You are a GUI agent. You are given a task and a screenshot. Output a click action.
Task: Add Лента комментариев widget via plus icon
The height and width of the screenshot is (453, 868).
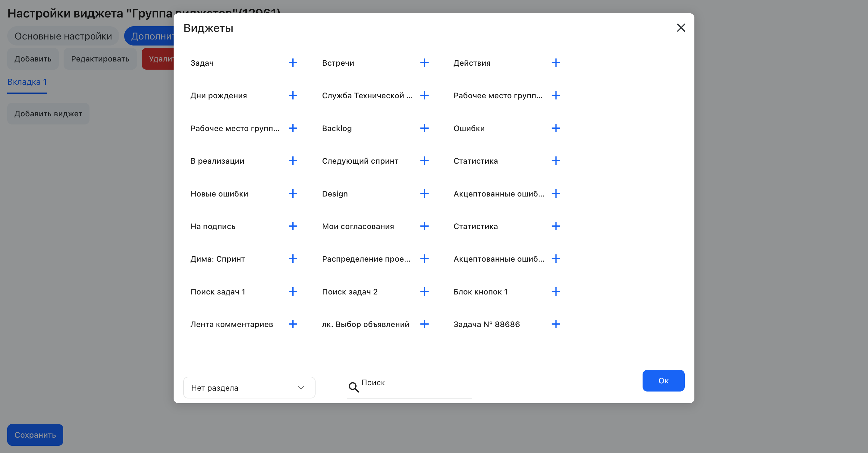click(x=293, y=324)
